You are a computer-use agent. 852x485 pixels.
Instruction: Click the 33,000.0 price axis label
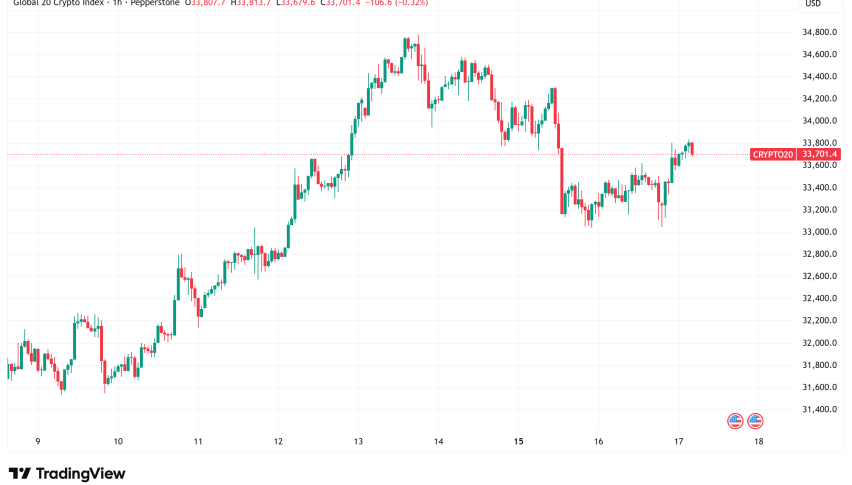point(819,232)
